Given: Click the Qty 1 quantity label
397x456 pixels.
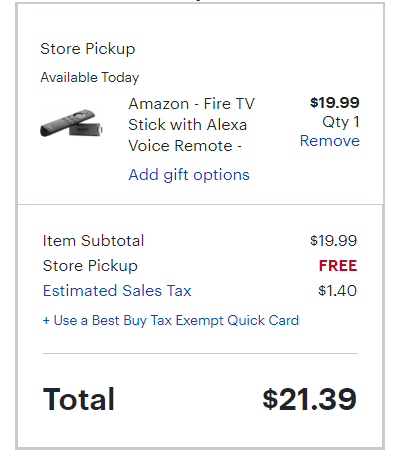Looking at the screenshot, I should (x=341, y=122).
